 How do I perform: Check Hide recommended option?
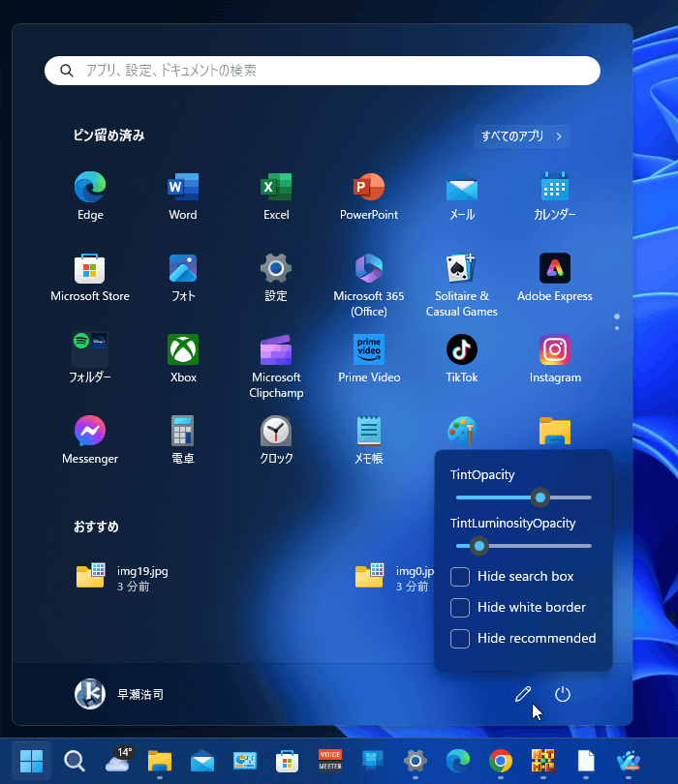[460, 639]
